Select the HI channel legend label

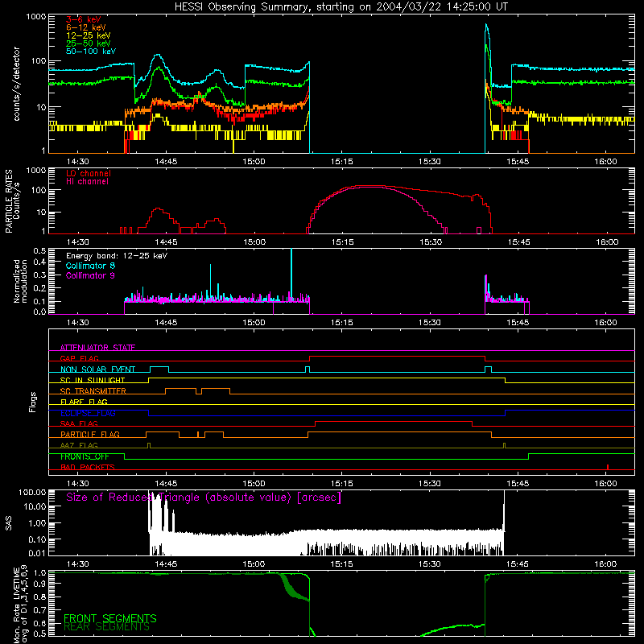click(88, 182)
